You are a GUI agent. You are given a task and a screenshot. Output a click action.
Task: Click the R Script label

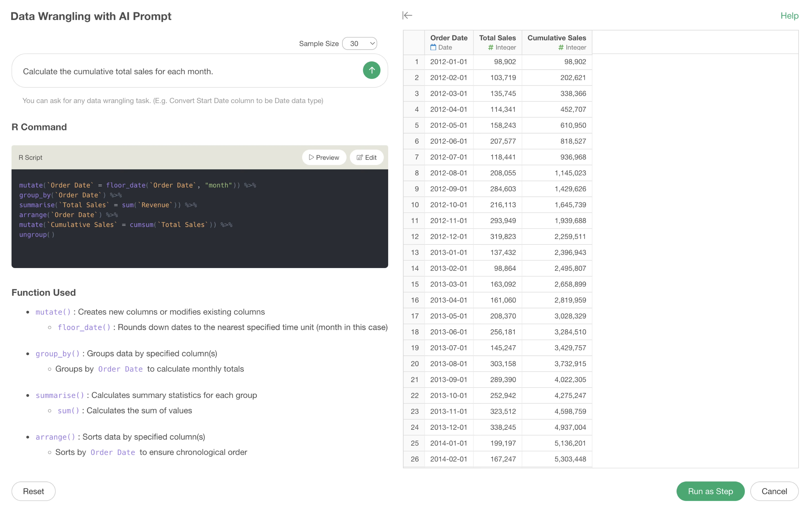[30, 157]
